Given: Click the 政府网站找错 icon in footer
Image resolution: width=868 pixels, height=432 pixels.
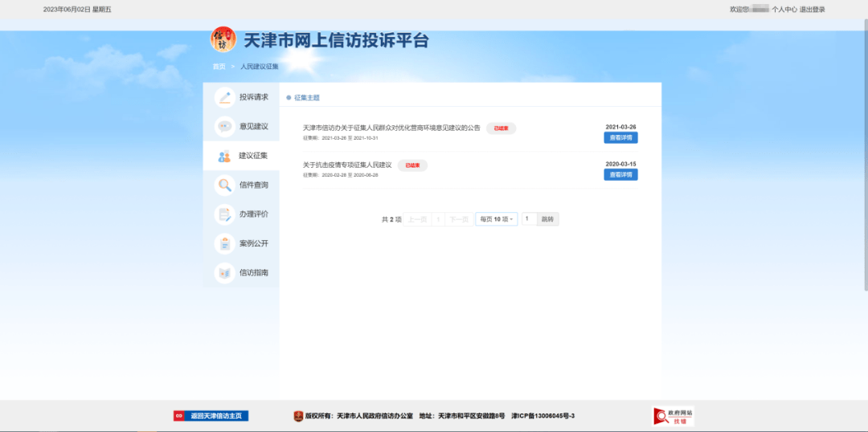Looking at the screenshot, I should click(673, 416).
